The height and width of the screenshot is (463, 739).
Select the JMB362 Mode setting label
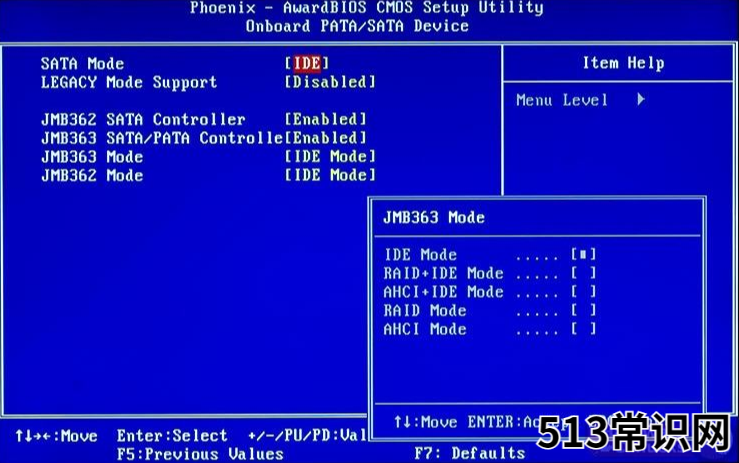pos(92,175)
